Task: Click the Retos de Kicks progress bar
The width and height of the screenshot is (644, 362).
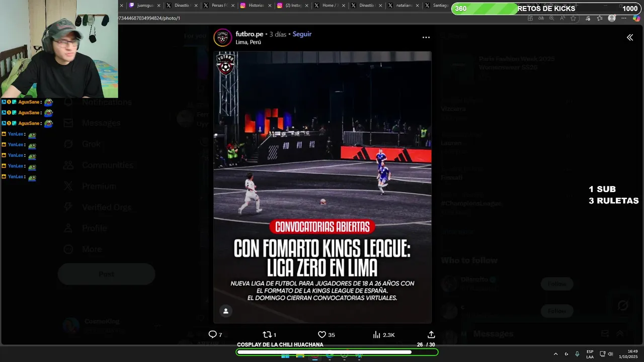Action: tap(546, 9)
